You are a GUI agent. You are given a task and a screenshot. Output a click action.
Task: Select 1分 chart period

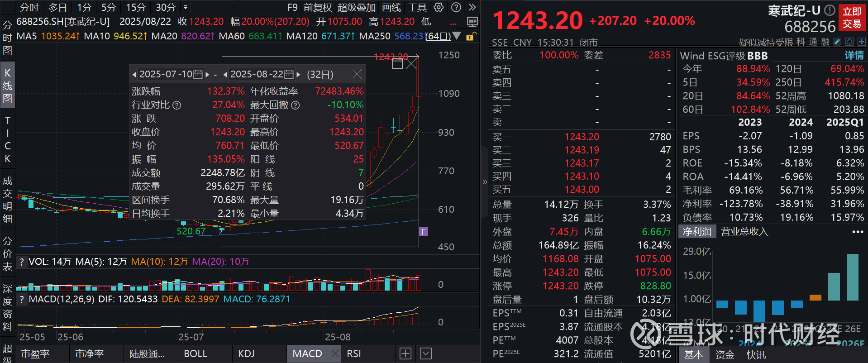(84, 7)
